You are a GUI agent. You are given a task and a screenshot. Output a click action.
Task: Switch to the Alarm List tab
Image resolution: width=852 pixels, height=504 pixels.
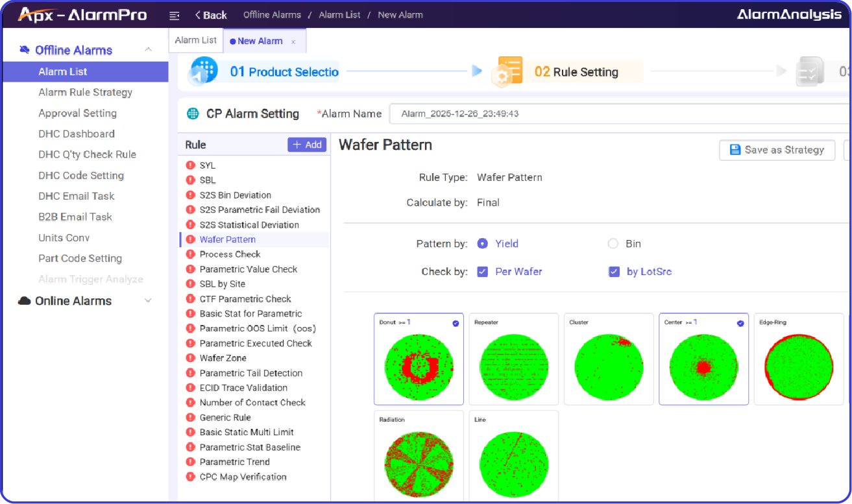(x=195, y=40)
